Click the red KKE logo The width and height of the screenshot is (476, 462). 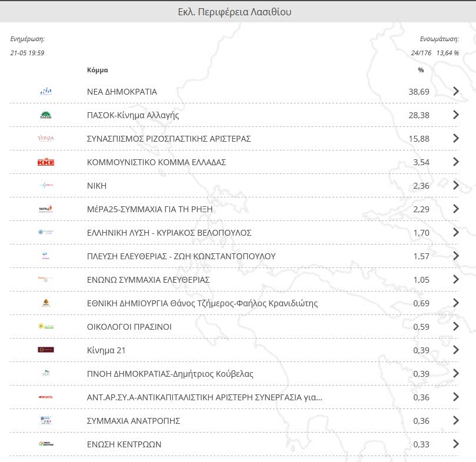pos(46,162)
